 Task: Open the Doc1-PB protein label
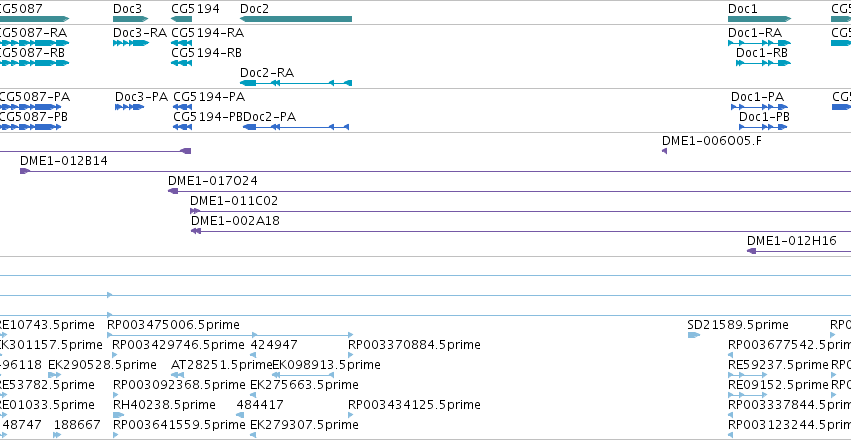pyautogui.click(x=764, y=117)
